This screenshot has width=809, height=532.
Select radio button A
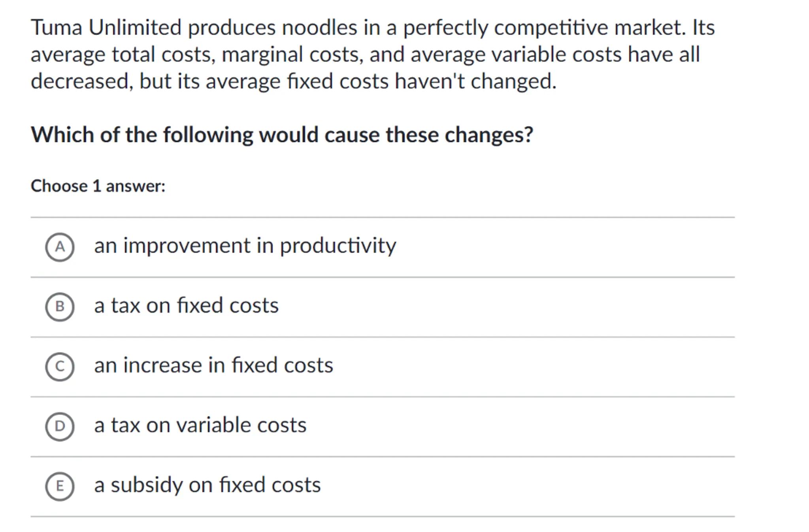[x=60, y=247]
